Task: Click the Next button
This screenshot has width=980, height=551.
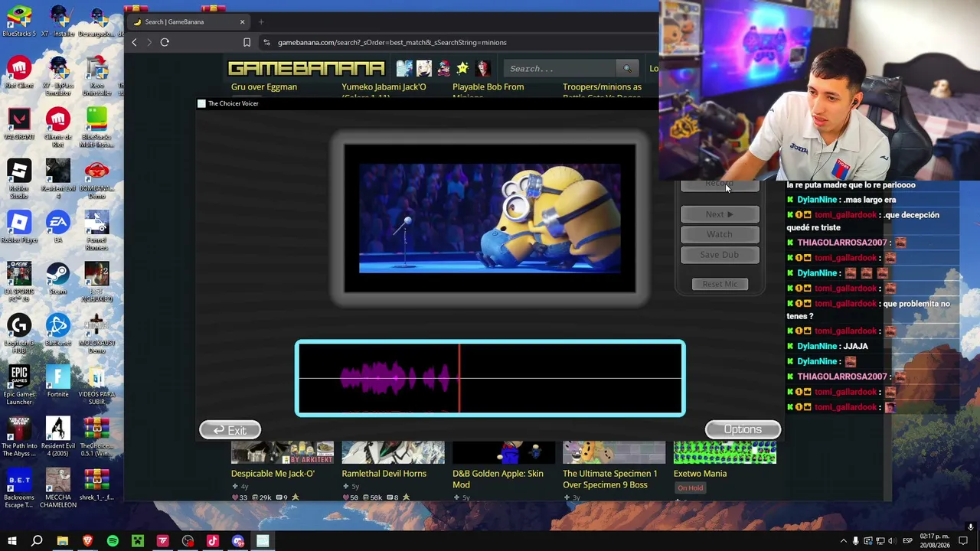Action: tap(720, 214)
